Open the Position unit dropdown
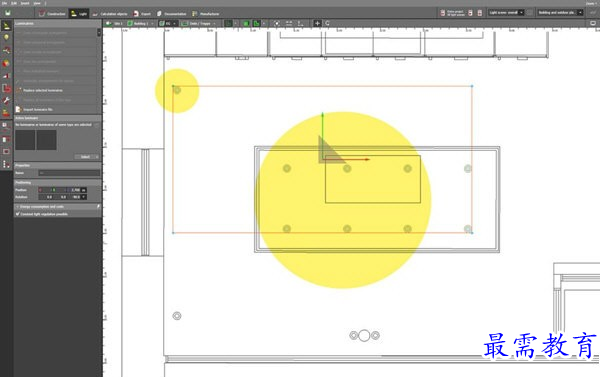This screenshot has width=605, height=377. point(84,190)
